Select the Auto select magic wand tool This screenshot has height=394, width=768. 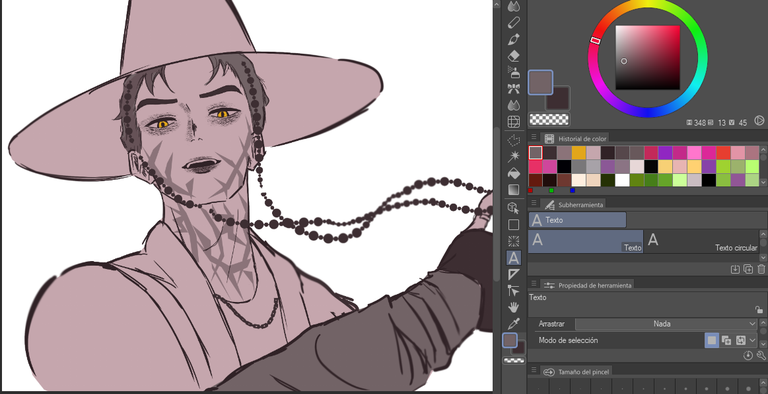(x=514, y=156)
